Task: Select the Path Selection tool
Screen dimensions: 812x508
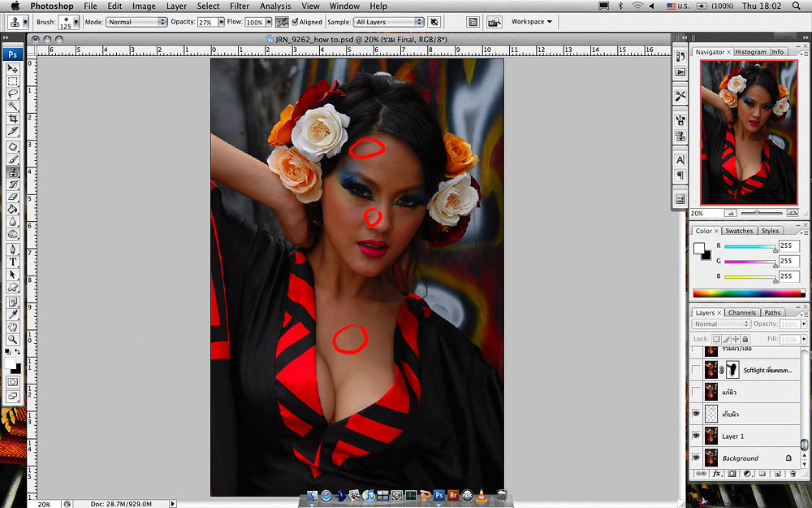Action: tap(12, 275)
